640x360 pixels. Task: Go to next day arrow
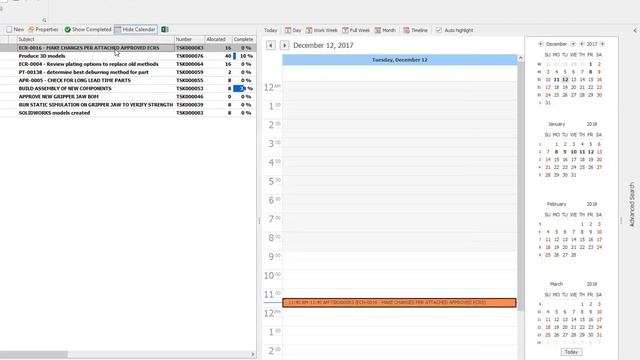pos(284,45)
